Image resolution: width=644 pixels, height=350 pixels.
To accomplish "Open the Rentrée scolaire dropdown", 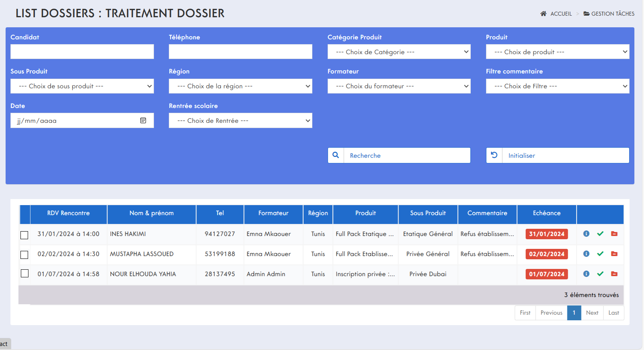I will click(x=240, y=120).
